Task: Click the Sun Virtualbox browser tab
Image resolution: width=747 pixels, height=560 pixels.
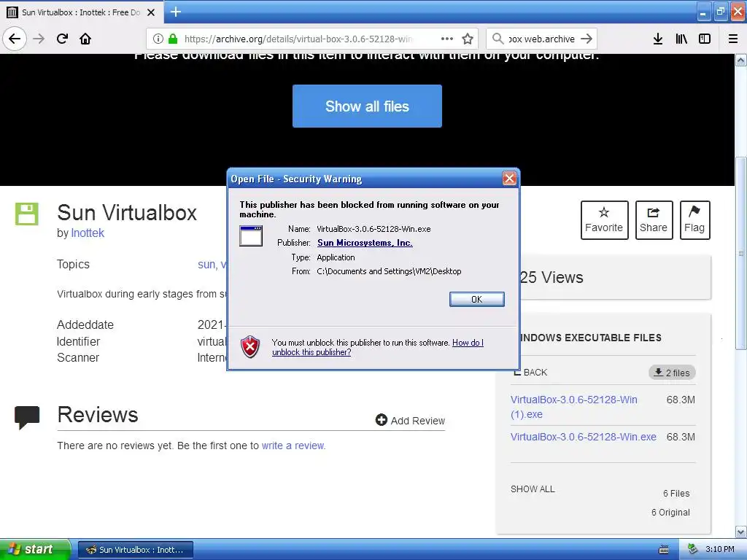Action: (x=82, y=12)
